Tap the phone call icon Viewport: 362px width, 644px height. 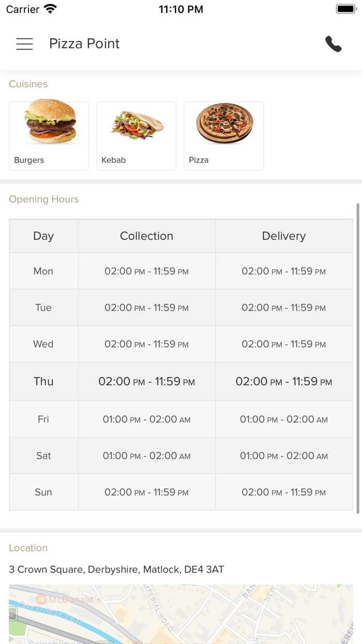334,44
